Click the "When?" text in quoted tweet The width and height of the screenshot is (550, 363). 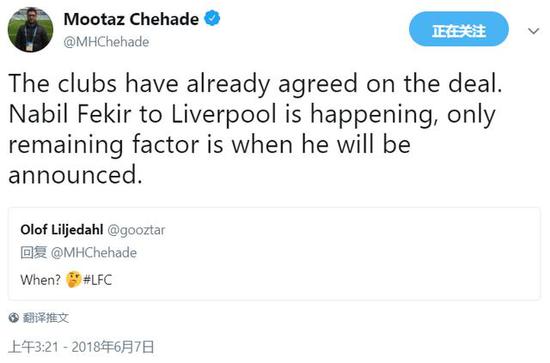click(41, 280)
